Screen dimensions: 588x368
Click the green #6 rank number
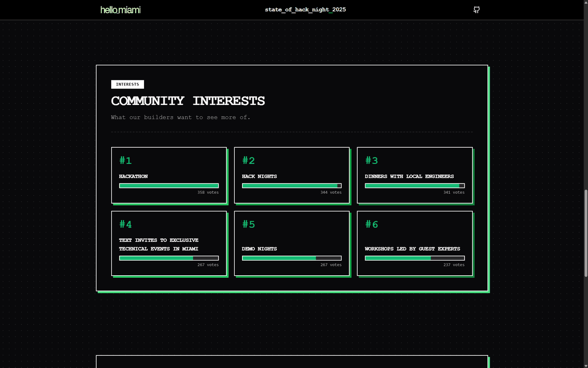pos(372,224)
